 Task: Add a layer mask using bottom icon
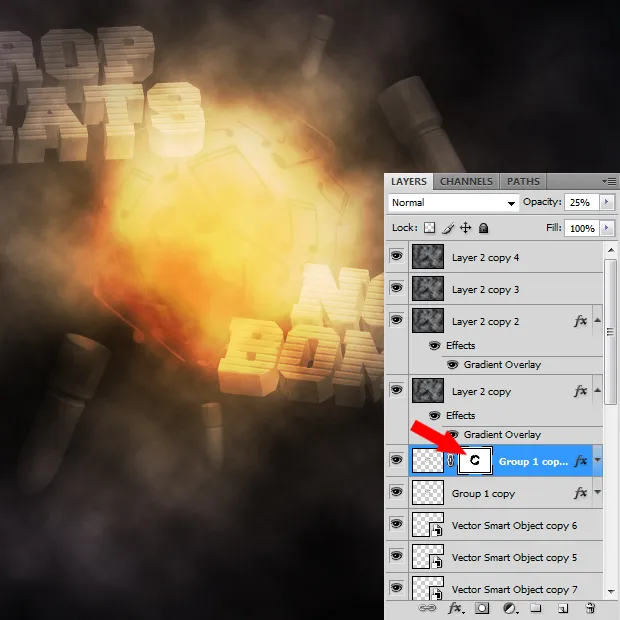coord(482,608)
